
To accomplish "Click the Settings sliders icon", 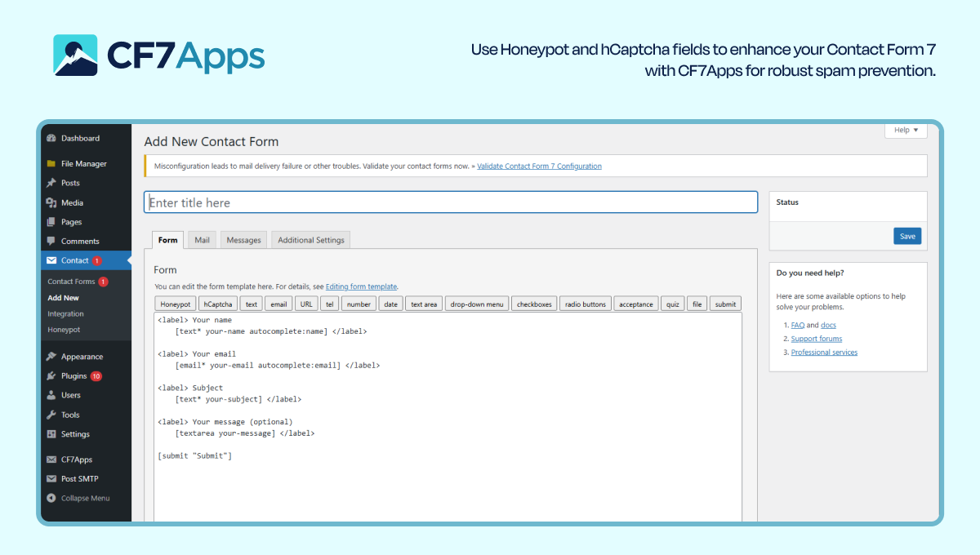I will [x=51, y=434].
